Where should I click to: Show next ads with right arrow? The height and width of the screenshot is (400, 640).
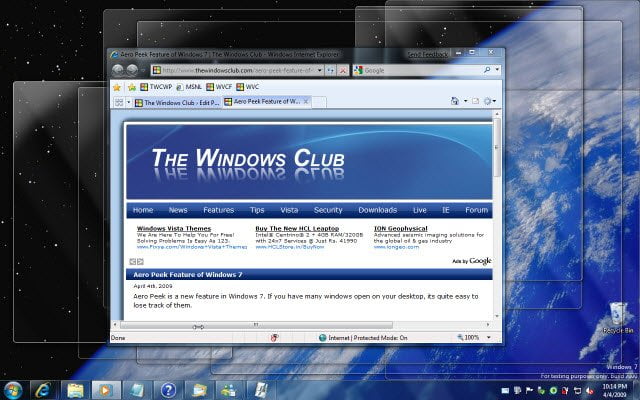[140, 262]
